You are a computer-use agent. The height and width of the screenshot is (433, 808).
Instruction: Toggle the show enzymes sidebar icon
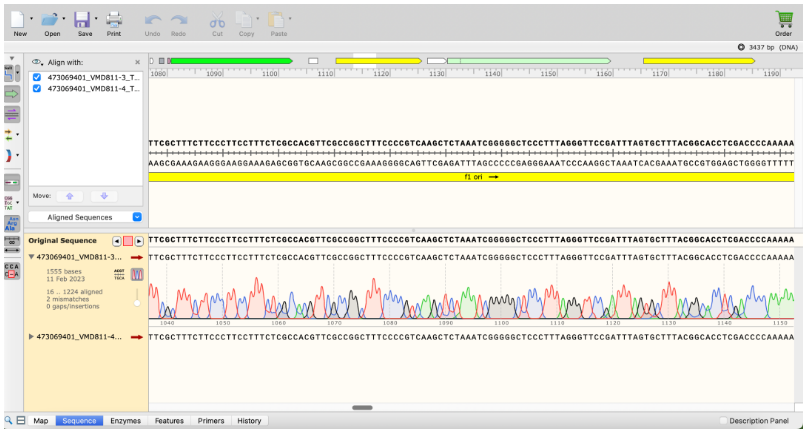pos(9,74)
